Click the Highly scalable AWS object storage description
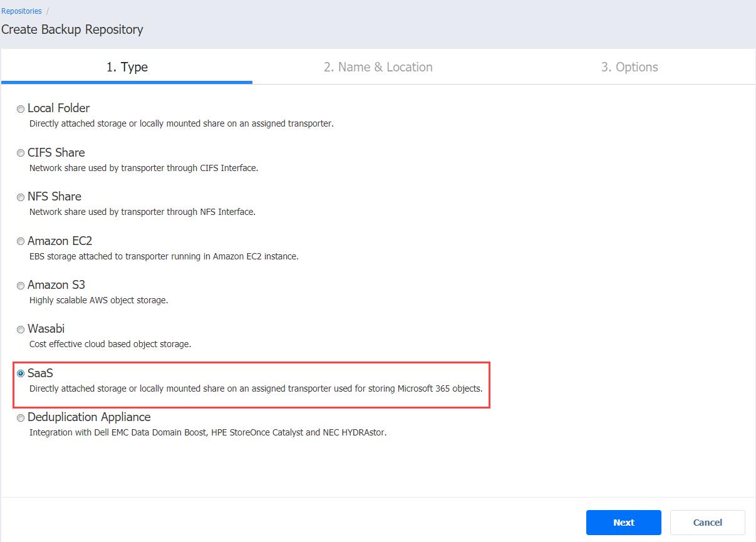 click(98, 300)
